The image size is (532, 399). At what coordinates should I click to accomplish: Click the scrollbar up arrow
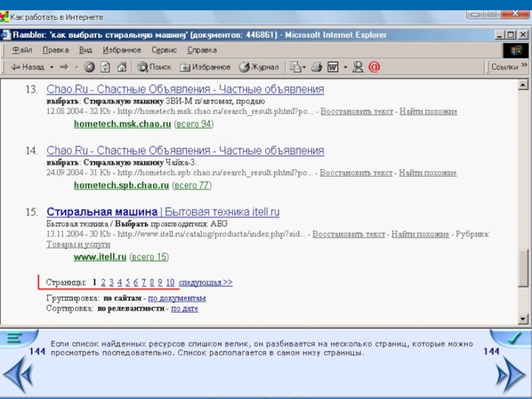point(523,84)
